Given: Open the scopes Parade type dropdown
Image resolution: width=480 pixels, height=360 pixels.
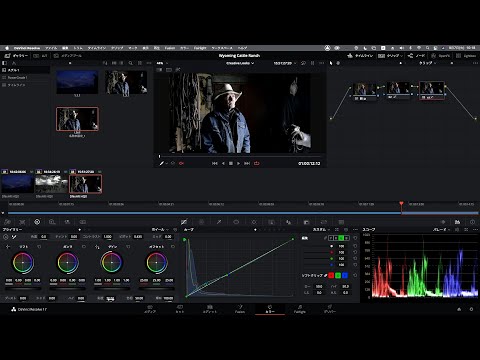Looking at the screenshot, I should [441, 230].
